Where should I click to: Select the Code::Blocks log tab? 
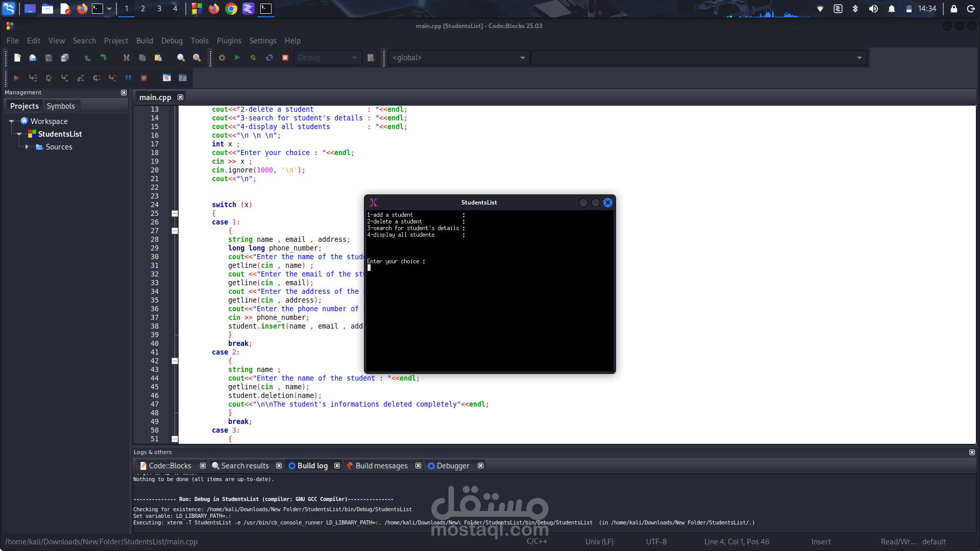click(169, 466)
